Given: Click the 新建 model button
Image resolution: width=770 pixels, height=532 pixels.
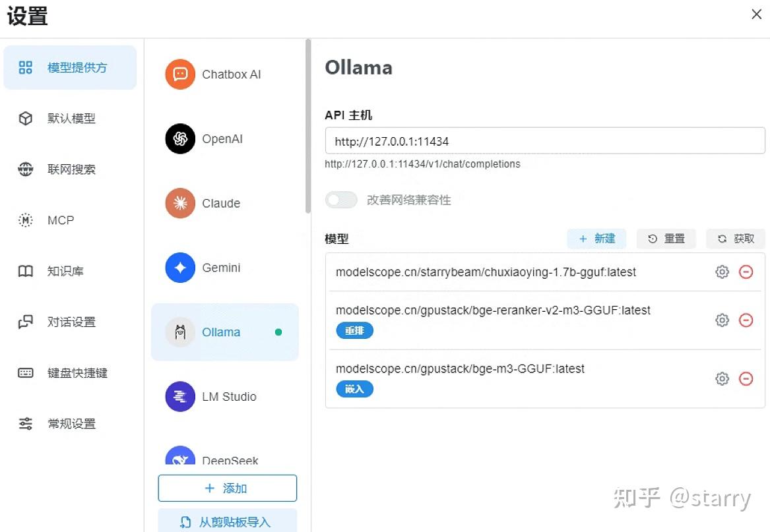Looking at the screenshot, I should point(596,239).
